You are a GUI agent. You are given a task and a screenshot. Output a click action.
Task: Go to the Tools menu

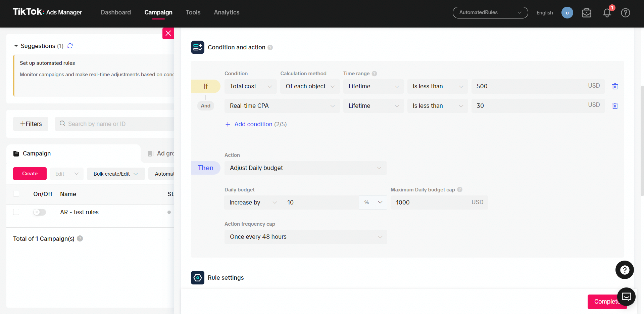click(193, 12)
